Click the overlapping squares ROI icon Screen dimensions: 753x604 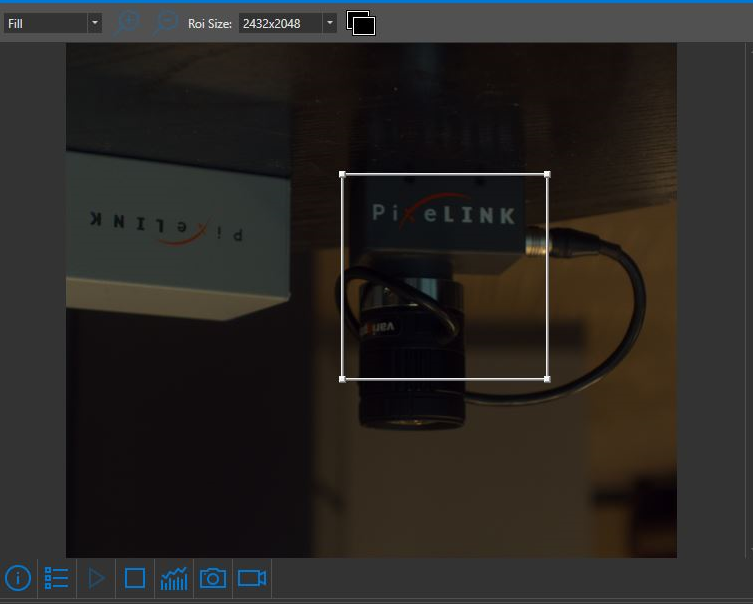pyautogui.click(x=361, y=23)
